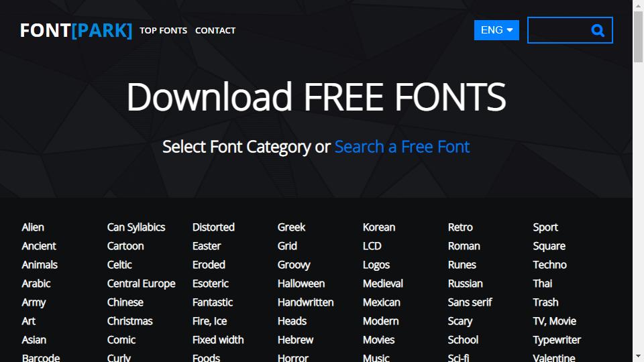Screen dimensions: 644x362
Task: Open the Thai font category
Action: (x=543, y=284)
